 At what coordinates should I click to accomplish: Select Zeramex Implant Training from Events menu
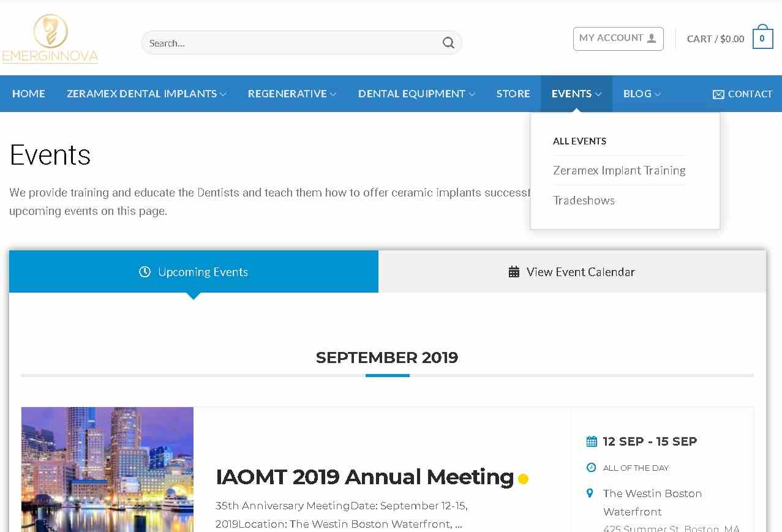pyautogui.click(x=618, y=170)
